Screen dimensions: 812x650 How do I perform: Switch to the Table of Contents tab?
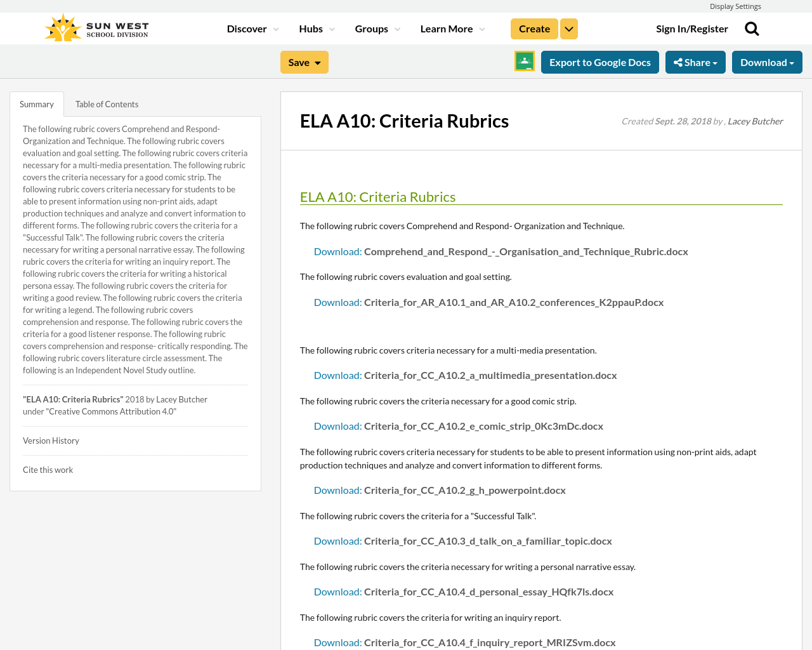107,104
